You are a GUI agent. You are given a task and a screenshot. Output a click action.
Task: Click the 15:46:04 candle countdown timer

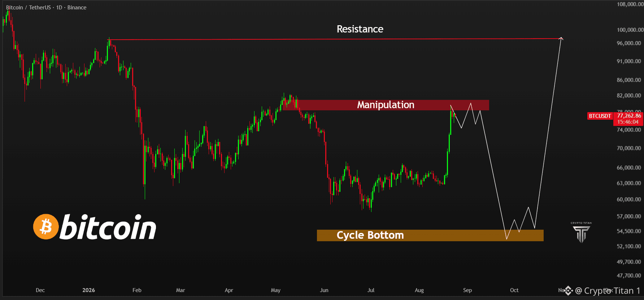628,122
